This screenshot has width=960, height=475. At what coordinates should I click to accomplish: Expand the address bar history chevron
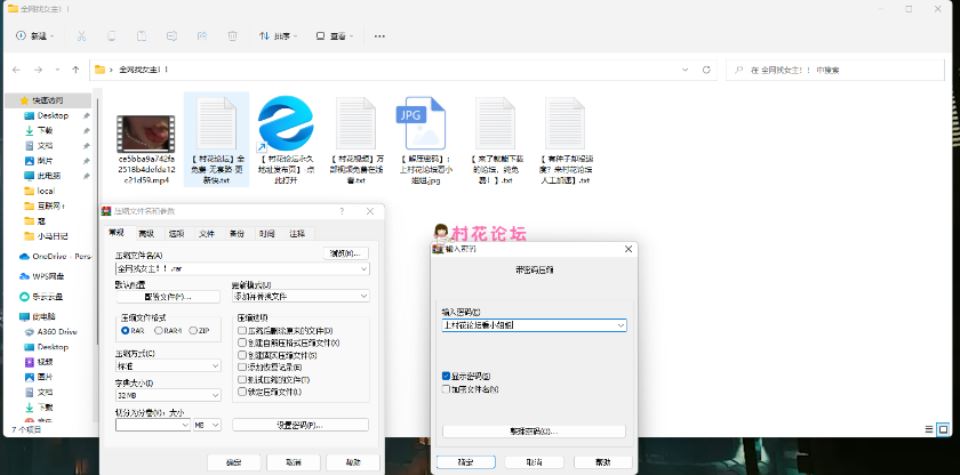pos(685,70)
